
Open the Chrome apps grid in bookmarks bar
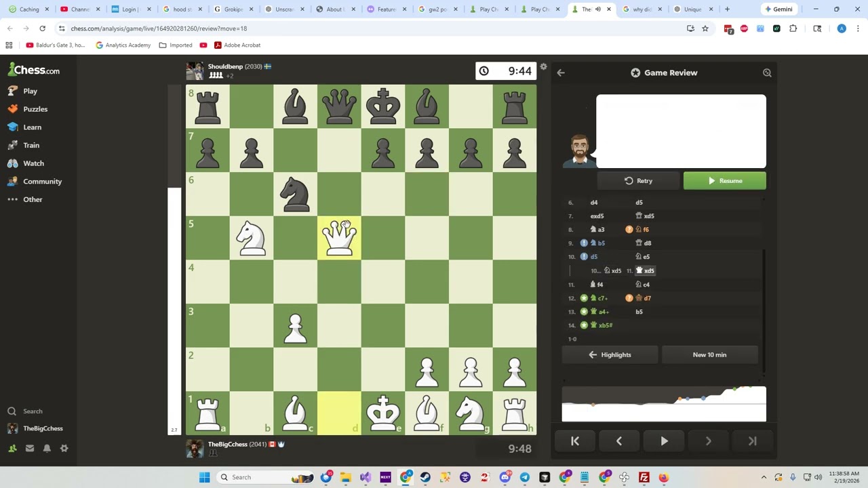click(x=9, y=45)
